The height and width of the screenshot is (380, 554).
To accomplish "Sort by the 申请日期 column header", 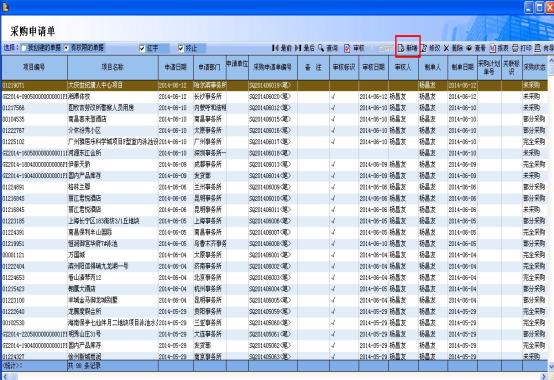I will [176, 67].
